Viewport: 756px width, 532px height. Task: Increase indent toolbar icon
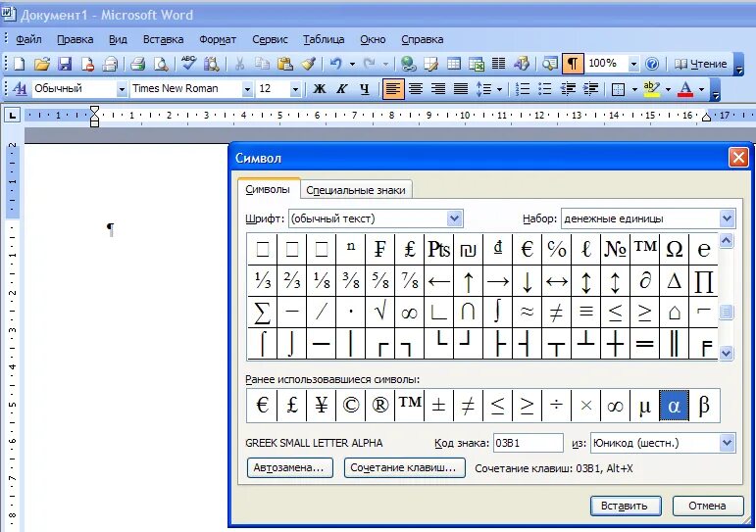click(x=590, y=88)
